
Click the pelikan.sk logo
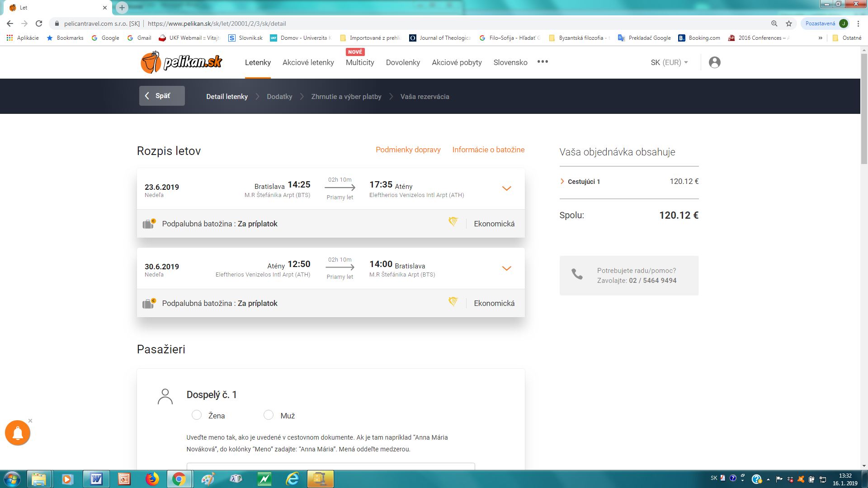click(181, 62)
